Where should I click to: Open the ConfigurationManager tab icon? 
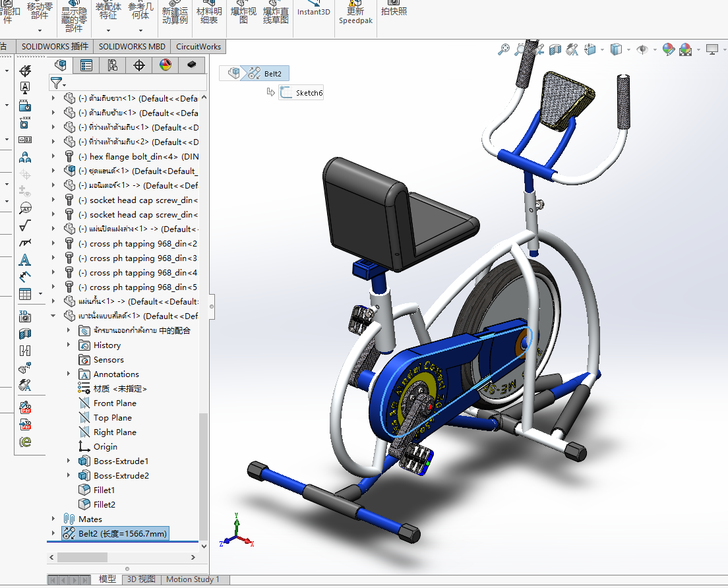(112, 65)
